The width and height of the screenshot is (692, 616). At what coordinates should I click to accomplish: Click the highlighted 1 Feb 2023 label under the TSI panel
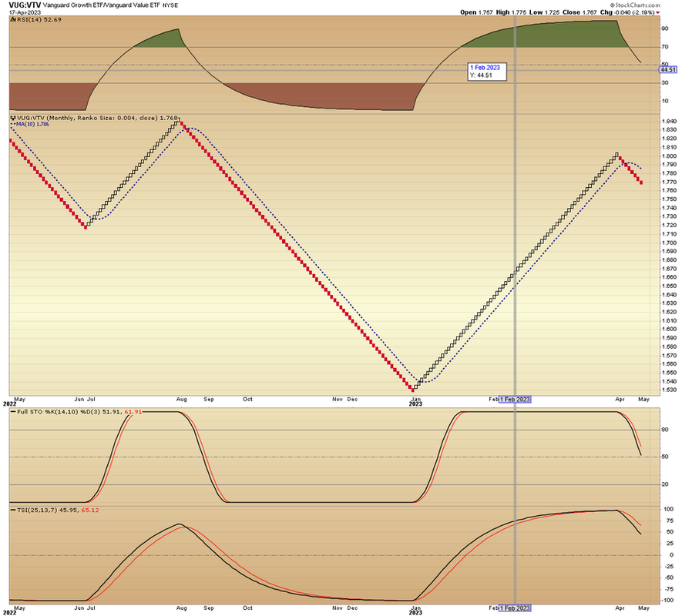pos(515,608)
